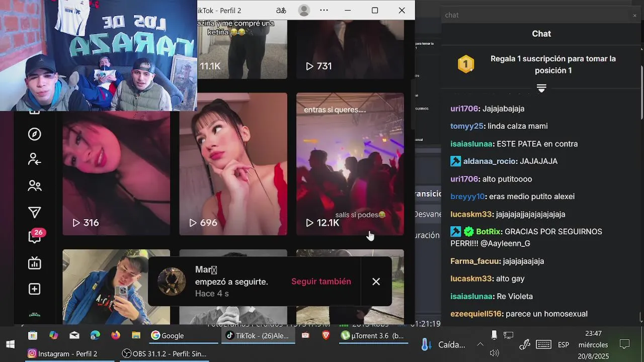The image size is (644, 362).
Task: Click the volume speaker tray icon
Action: point(495,353)
